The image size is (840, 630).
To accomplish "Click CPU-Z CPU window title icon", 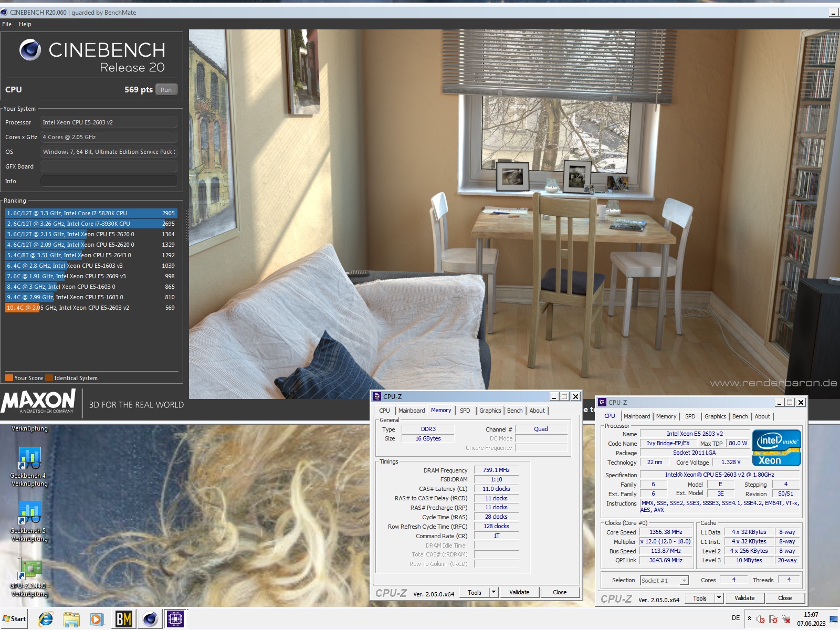I will click(602, 402).
